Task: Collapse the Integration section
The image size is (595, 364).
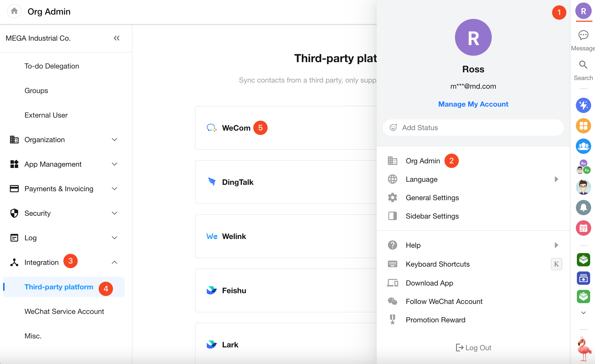Action: tap(115, 262)
